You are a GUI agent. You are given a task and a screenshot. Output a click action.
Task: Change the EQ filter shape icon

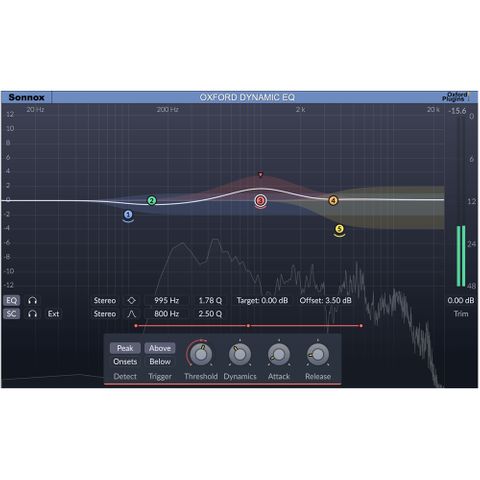coord(132,301)
